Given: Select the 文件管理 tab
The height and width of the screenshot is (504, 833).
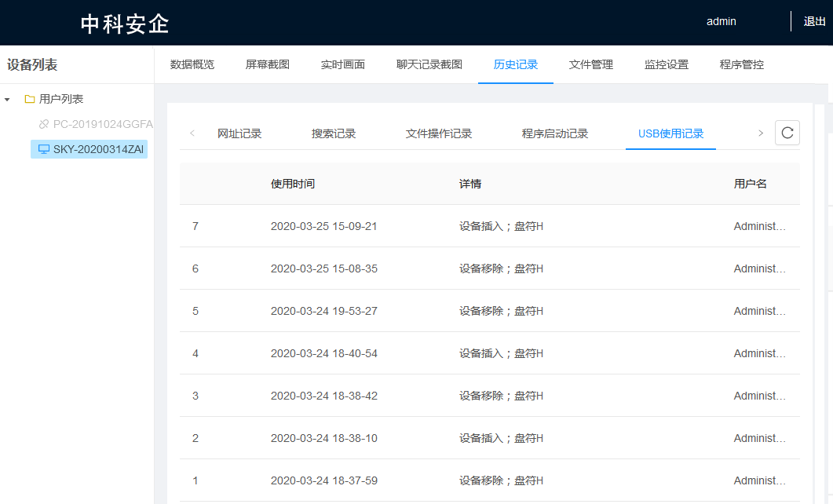Looking at the screenshot, I should [x=591, y=64].
